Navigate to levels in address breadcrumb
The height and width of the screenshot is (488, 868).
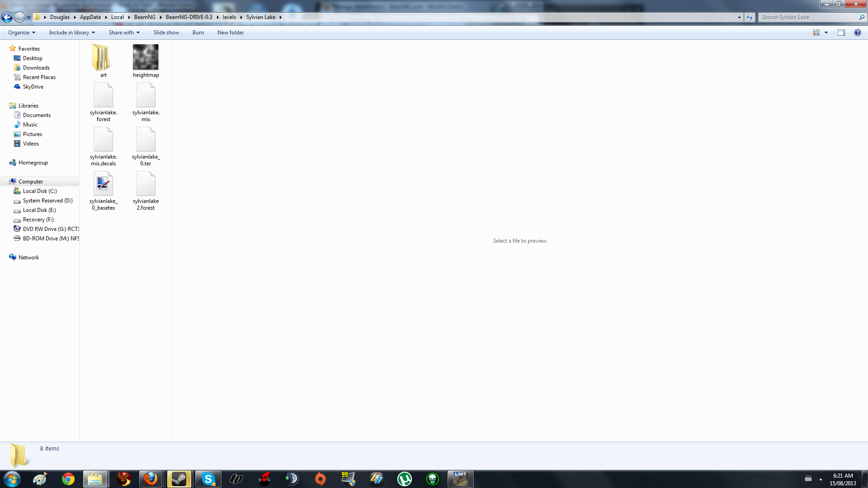[x=229, y=17]
